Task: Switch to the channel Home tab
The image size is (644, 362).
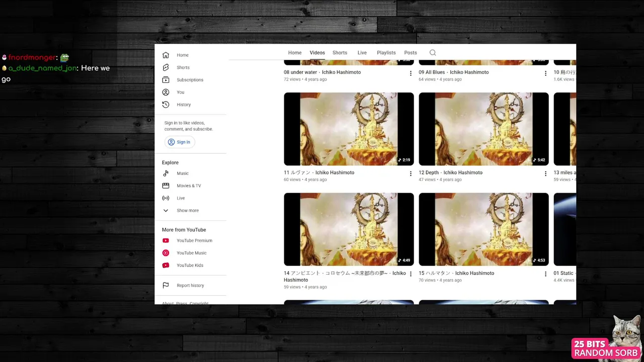Action: 295,53
